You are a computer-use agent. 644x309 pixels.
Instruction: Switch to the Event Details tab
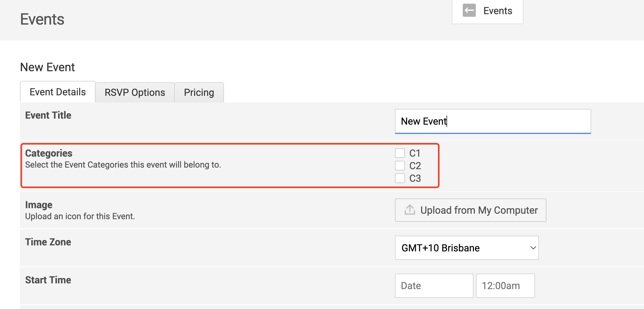tap(58, 92)
